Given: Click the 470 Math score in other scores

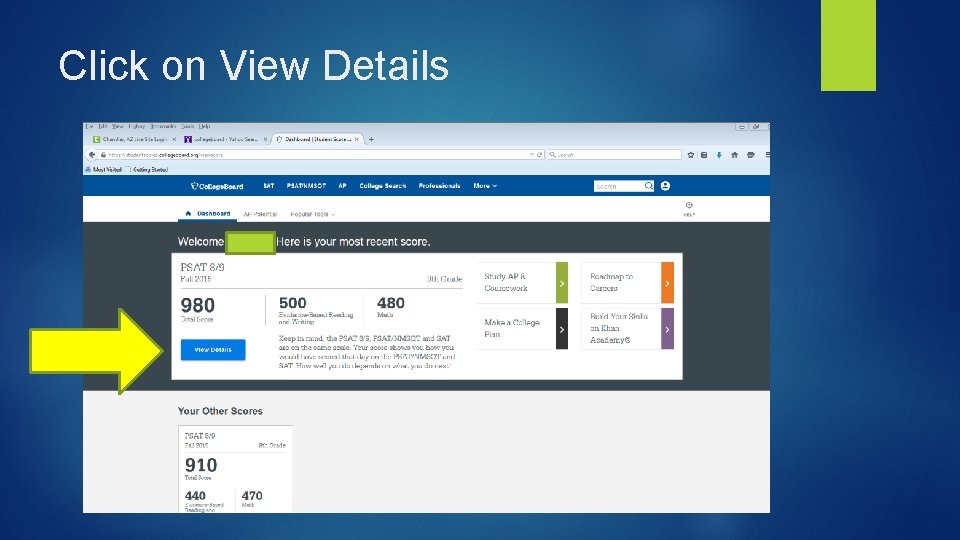Looking at the screenshot, I should pos(252,496).
